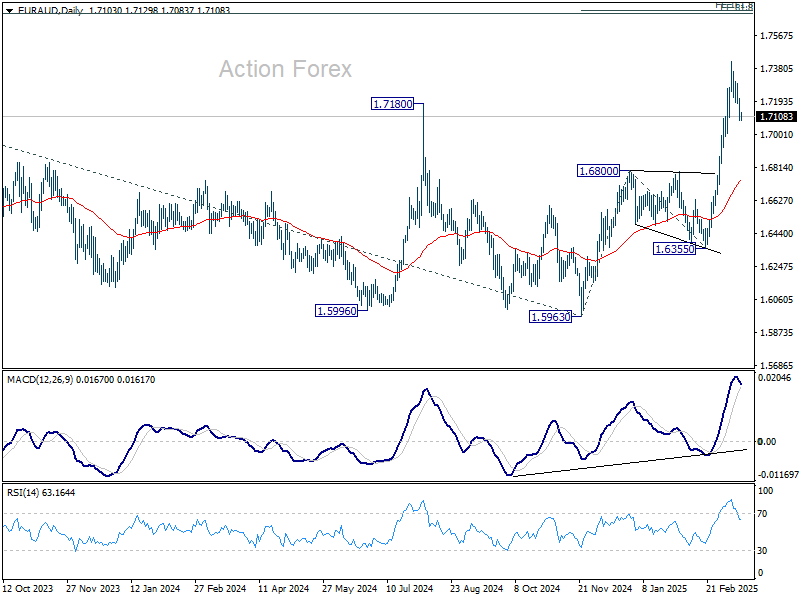Select the 1.68000 price label
The image size is (800, 600).
598,171
